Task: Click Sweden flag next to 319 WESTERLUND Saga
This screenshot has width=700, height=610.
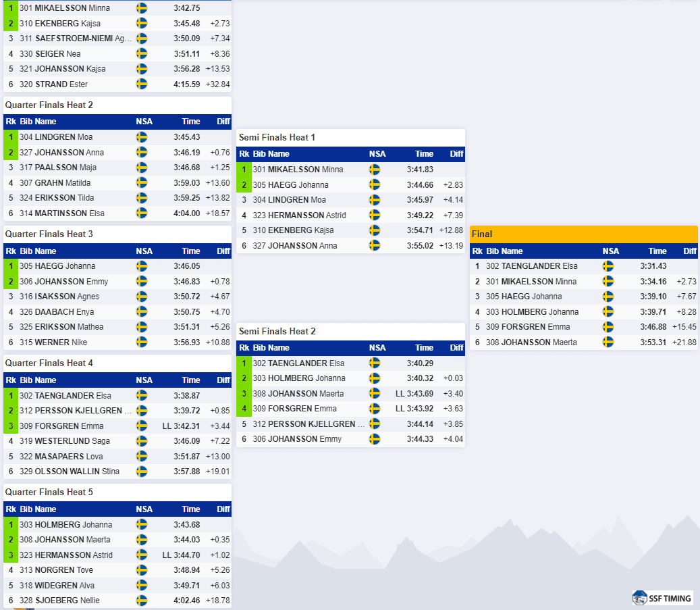Action: tap(142, 441)
